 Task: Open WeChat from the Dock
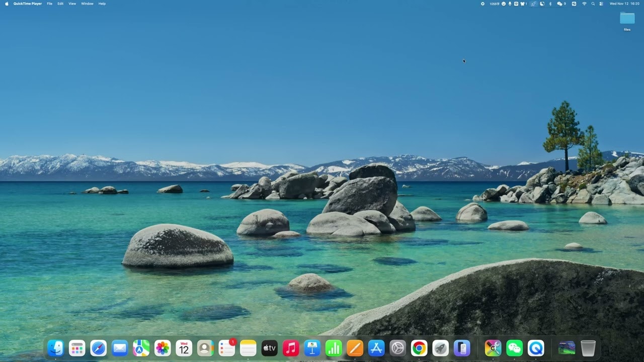514,348
